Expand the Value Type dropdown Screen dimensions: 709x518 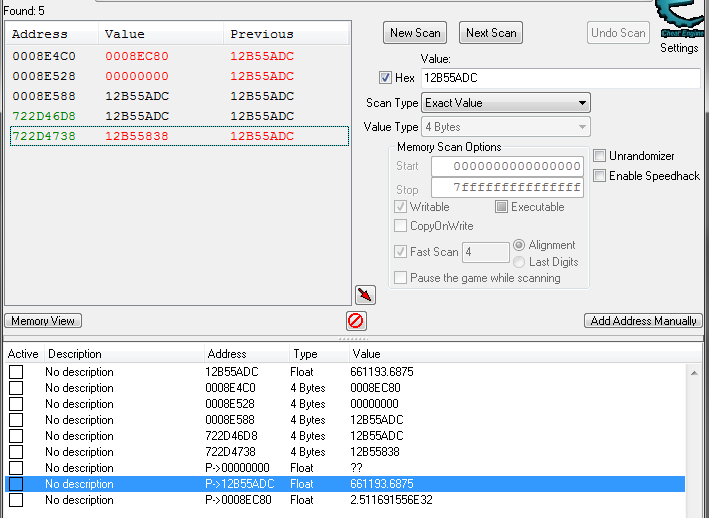[506, 127]
